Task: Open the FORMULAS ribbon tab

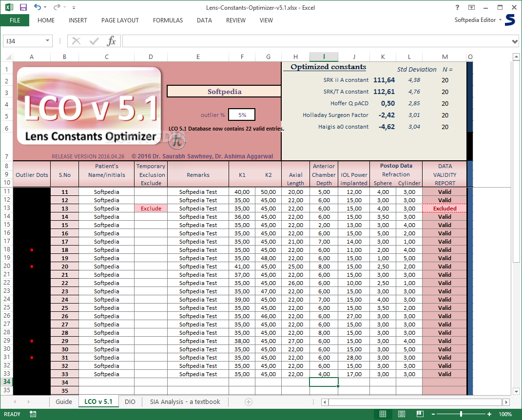Action: click(x=168, y=20)
